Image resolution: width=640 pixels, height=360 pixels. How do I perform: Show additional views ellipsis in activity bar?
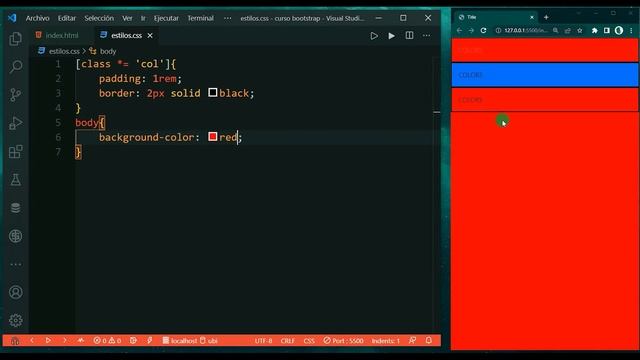(16, 264)
